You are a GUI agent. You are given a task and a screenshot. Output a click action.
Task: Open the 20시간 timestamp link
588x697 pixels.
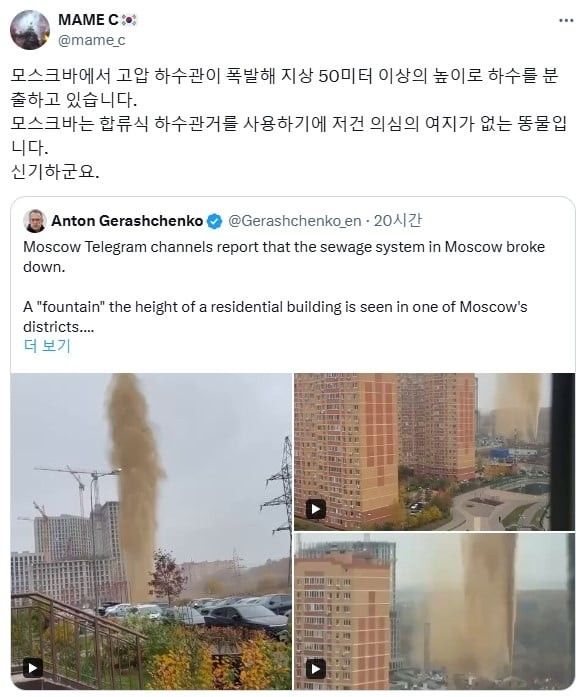coord(397,220)
